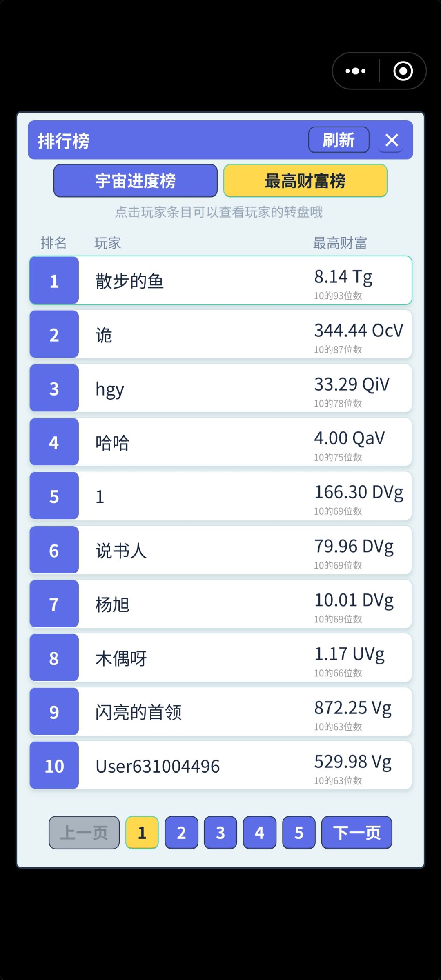Refresh the leaderboard using 刷新 button
The width and height of the screenshot is (441, 980).
[x=339, y=140]
